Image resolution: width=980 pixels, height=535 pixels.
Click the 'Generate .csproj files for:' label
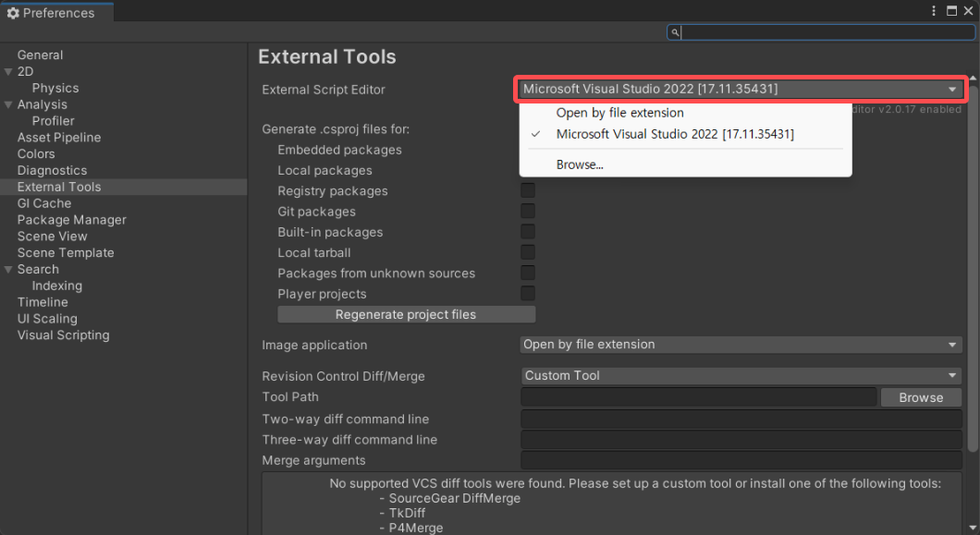coord(336,129)
